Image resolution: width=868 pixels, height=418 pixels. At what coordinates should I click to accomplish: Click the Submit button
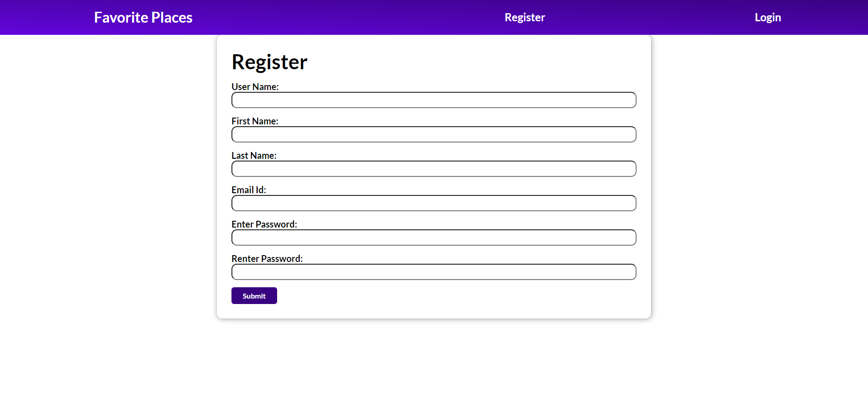(x=254, y=295)
